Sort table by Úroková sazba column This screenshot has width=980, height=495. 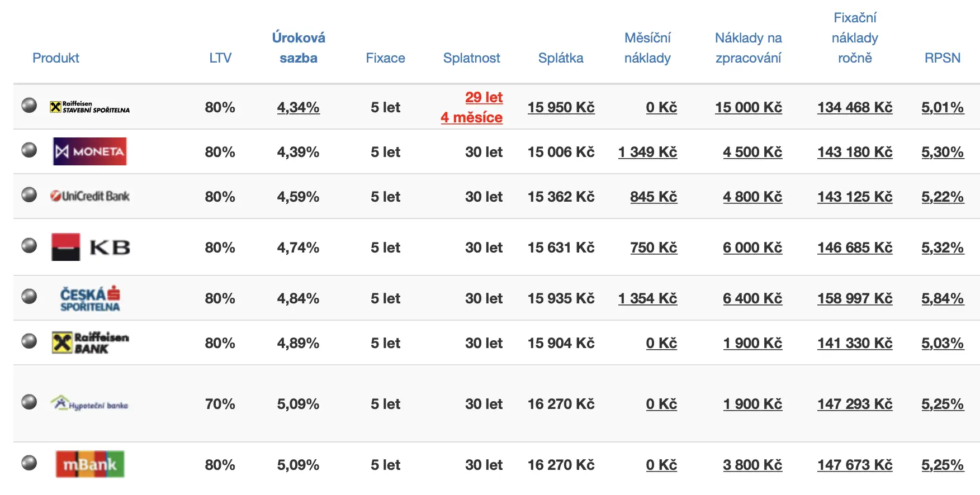299,48
